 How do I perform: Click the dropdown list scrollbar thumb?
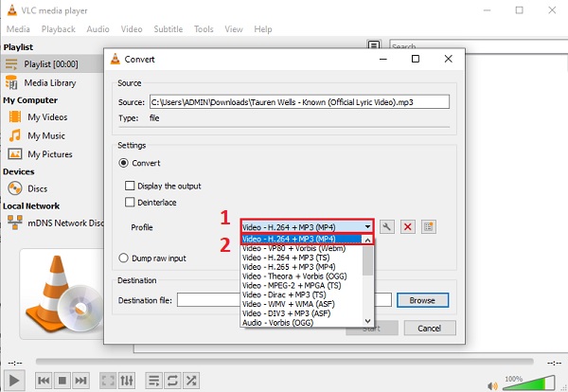(367, 260)
